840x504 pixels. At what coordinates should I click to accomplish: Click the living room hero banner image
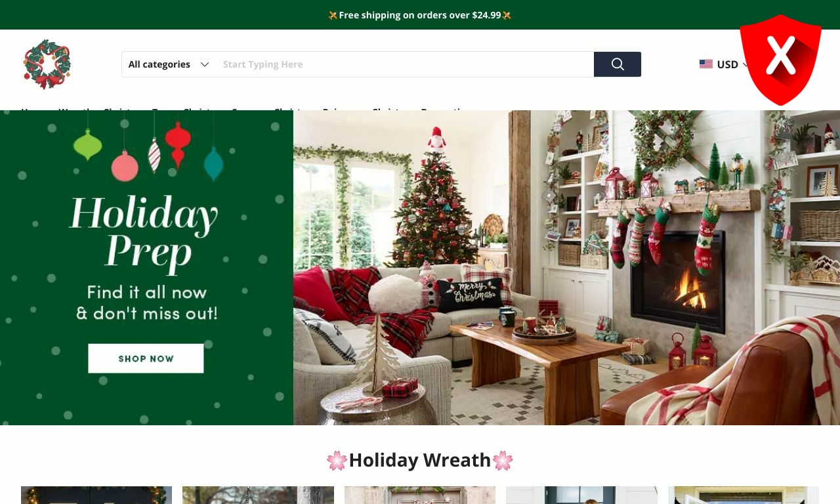tap(566, 268)
